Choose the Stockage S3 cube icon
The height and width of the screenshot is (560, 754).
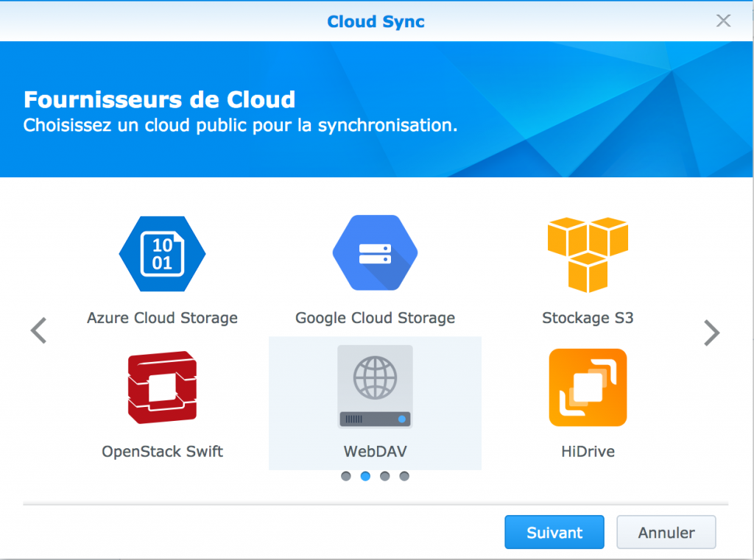coord(587,252)
